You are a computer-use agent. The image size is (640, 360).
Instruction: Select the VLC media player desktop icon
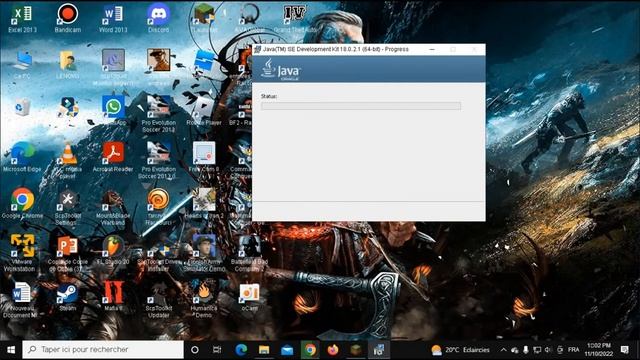tap(68, 160)
